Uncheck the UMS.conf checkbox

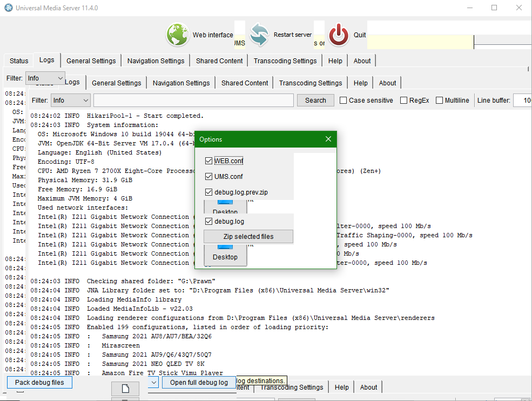(x=208, y=177)
